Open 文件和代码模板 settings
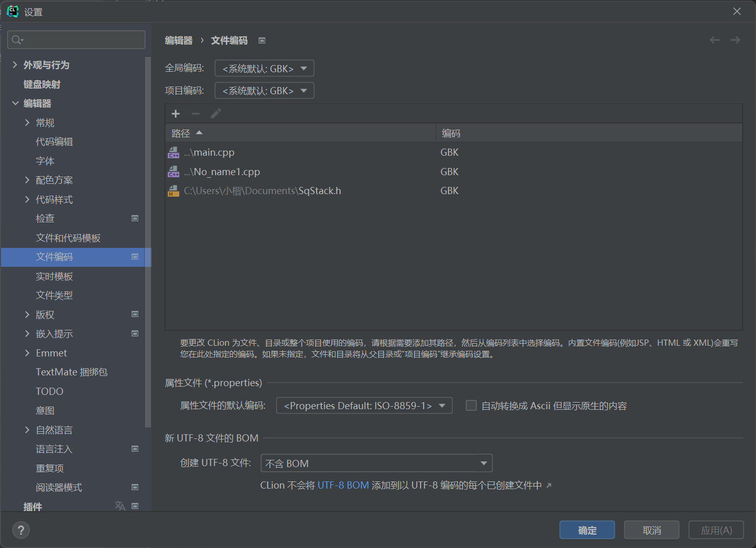 68,238
